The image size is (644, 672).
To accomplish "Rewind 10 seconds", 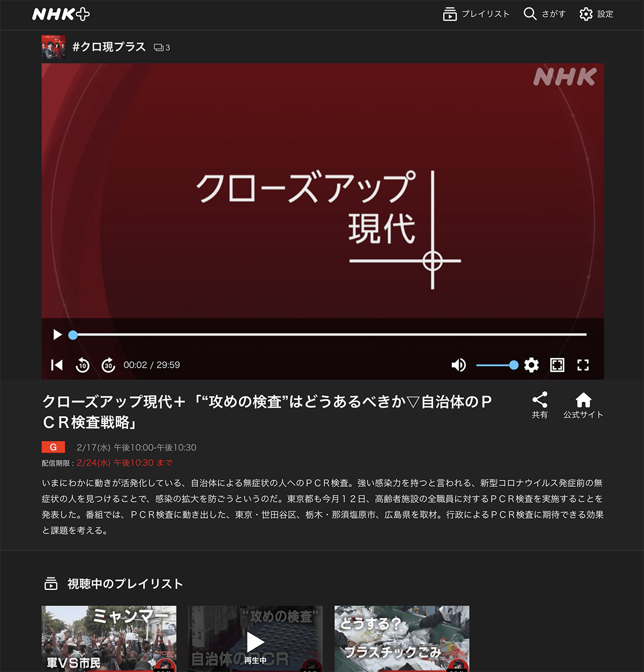I will (83, 365).
